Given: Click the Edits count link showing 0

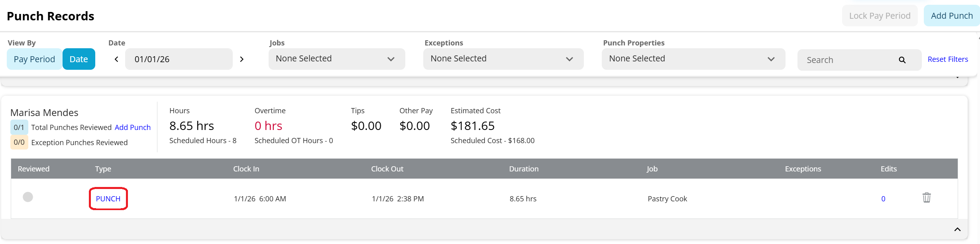Looking at the screenshot, I should pyautogui.click(x=883, y=199).
